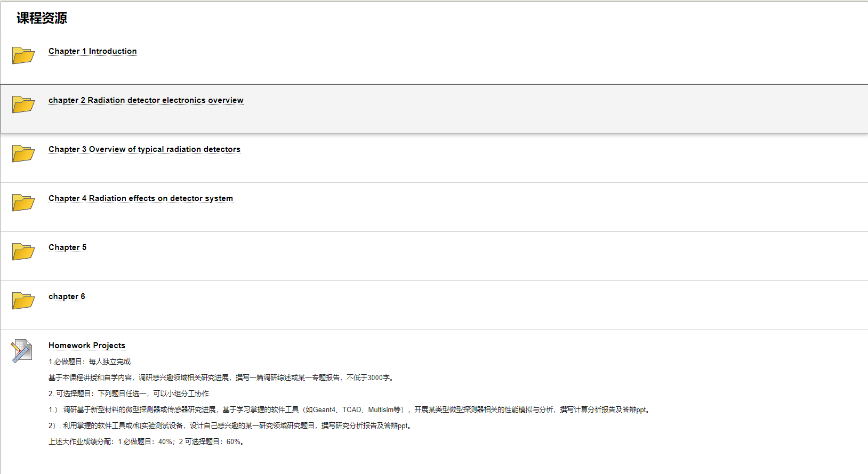Viewport: 868px width, 474px height.
Task: Open the Chapter 1 Introduction link
Action: tap(92, 51)
